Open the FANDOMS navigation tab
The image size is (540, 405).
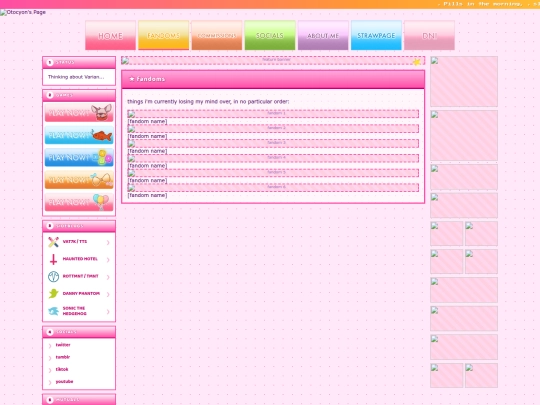tap(163, 35)
